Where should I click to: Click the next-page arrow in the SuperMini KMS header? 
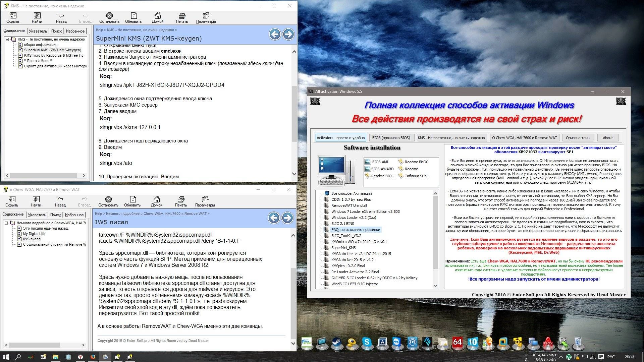288,34
